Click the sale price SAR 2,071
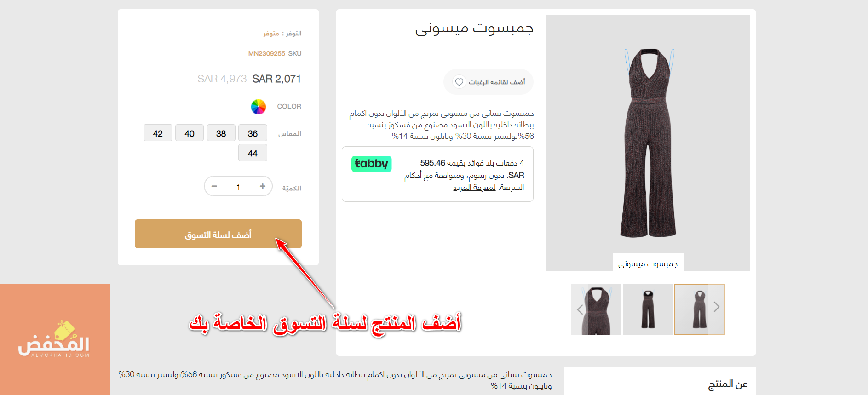The image size is (868, 395). point(276,79)
